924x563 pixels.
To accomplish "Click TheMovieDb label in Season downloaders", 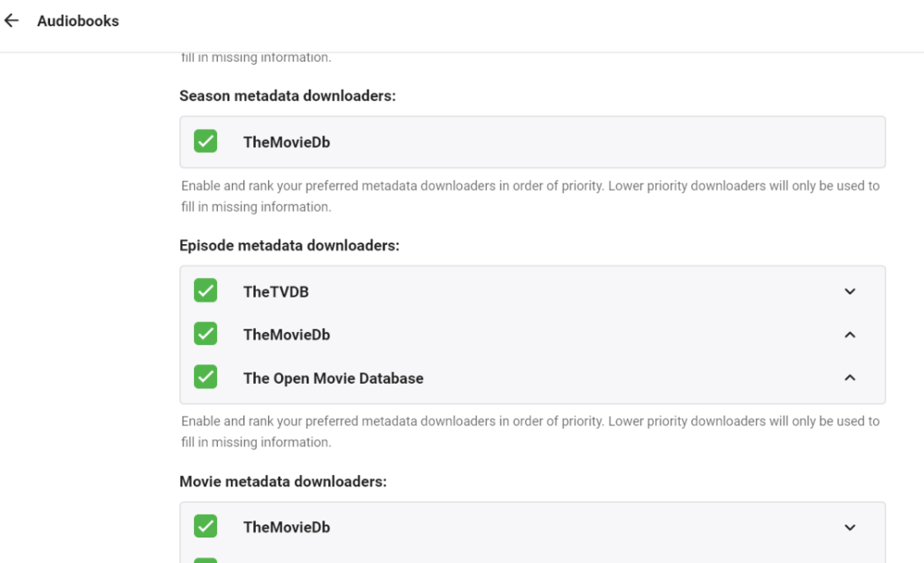I will 286,141.
